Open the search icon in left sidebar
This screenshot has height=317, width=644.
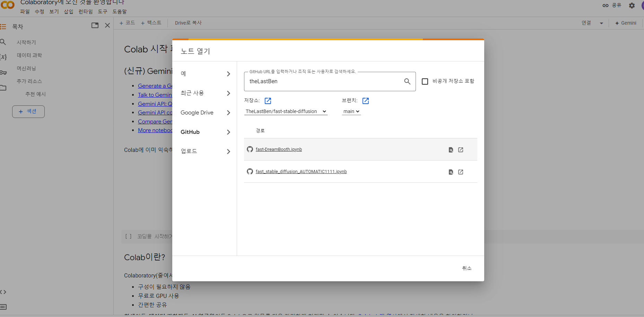coord(3,42)
